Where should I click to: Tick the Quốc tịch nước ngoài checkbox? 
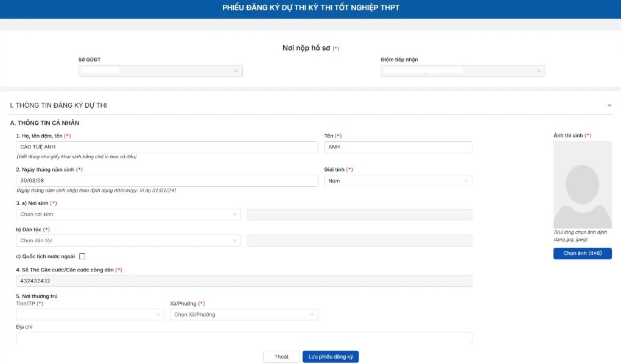(x=82, y=256)
